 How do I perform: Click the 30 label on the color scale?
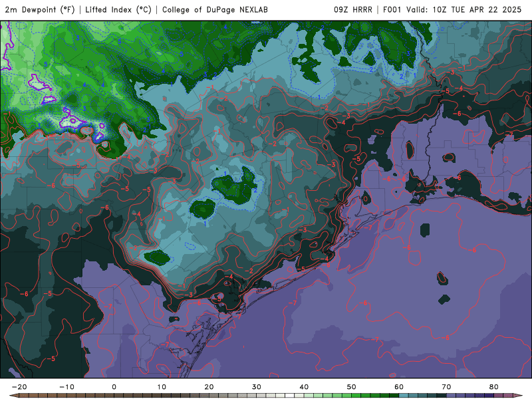257,387
